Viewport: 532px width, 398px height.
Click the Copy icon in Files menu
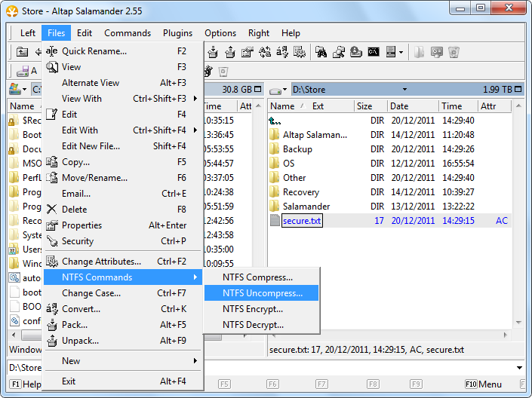[51, 162]
